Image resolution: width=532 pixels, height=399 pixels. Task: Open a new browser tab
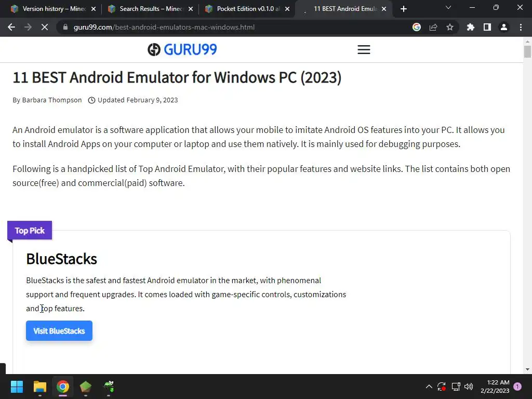[x=403, y=9]
